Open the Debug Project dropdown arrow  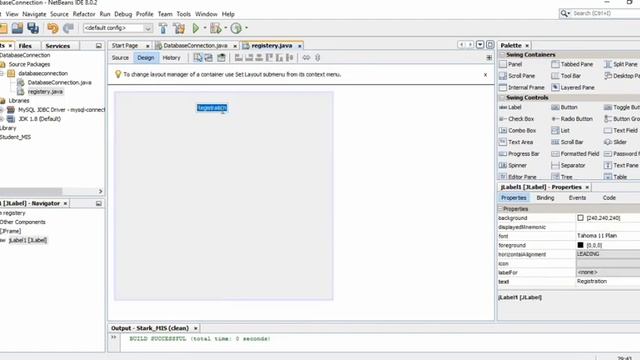pos(226,28)
